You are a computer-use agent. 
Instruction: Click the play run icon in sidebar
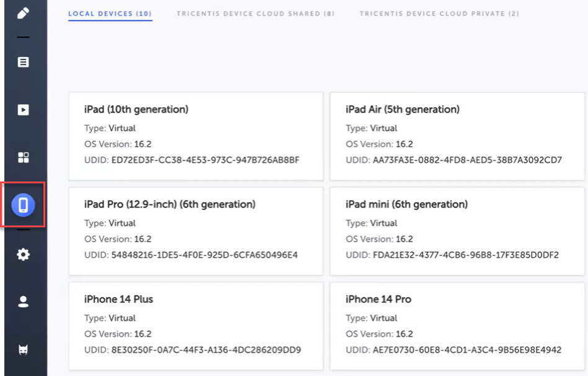(x=23, y=110)
